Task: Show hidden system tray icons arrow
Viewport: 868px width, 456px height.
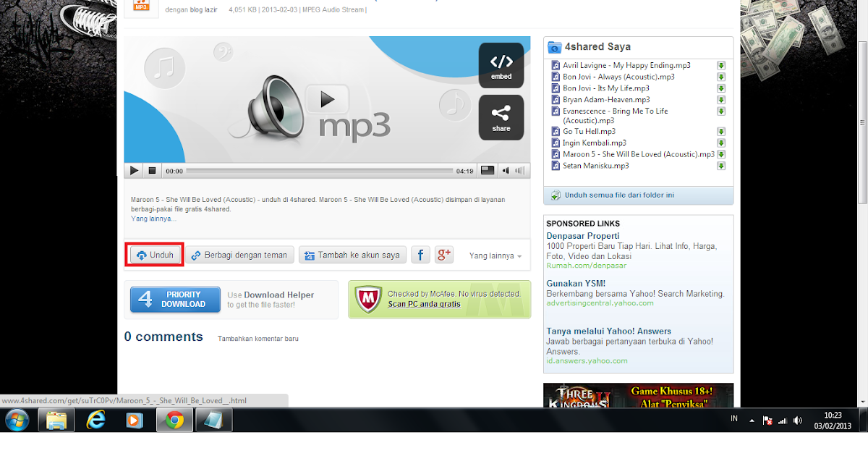Action: 751,421
